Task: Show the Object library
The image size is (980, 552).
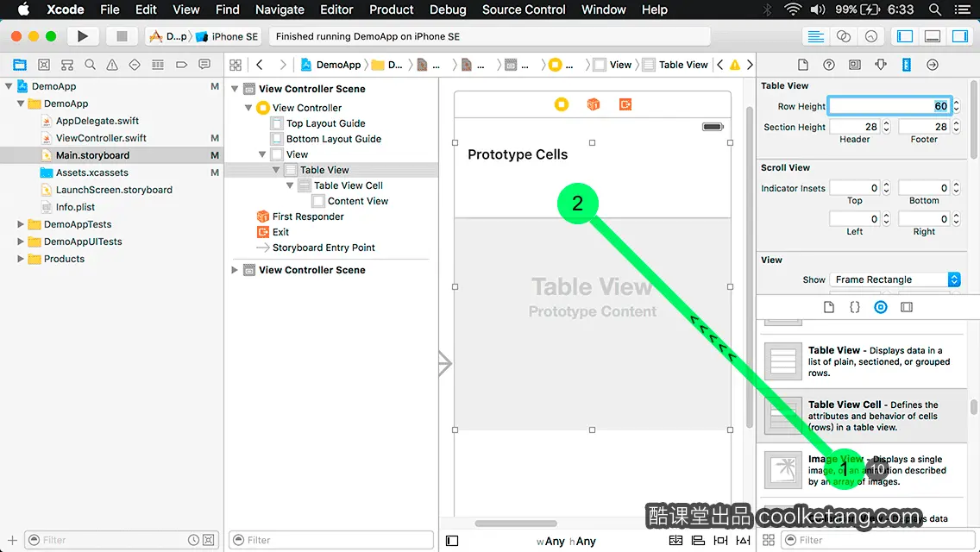Action: [x=881, y=307]
